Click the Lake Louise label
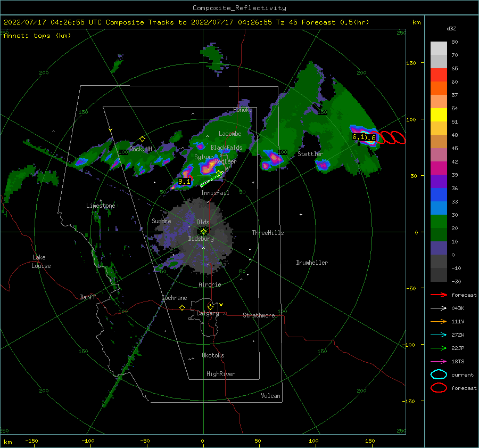This screenshot has width=479, height=448. point(41,262)
